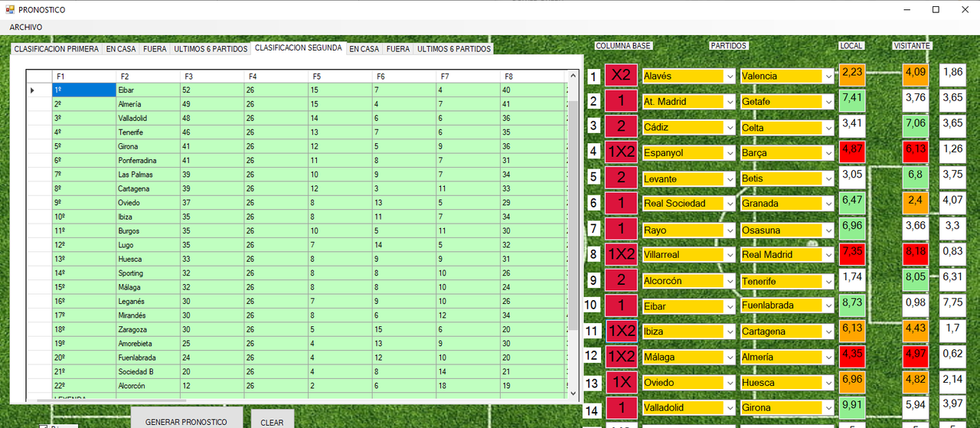Click the Zaragoza table cell
Viewport: 980px width, 428px height.
point(149,329)
